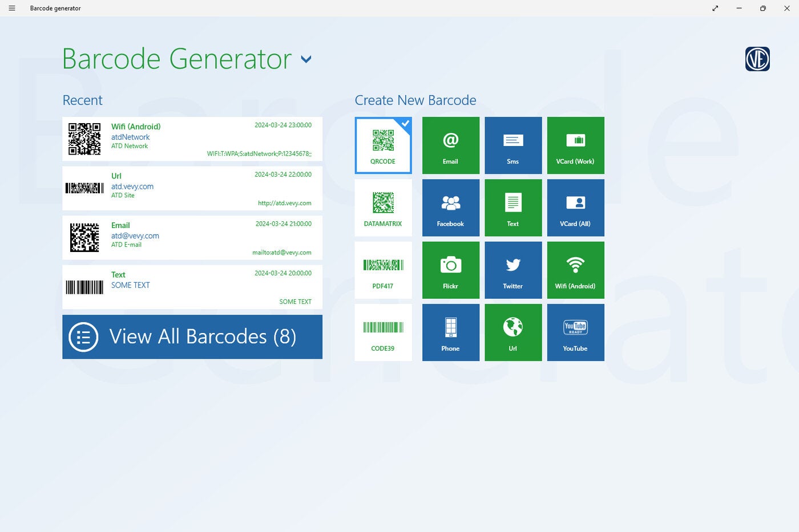Create a VCard (All) barcode

(575, 208)
